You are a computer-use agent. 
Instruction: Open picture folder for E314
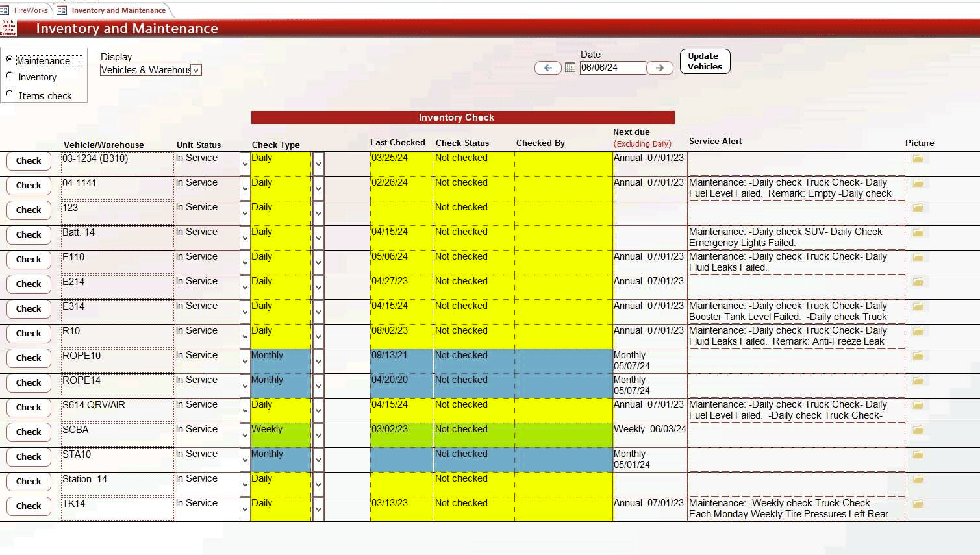point(918,306)
